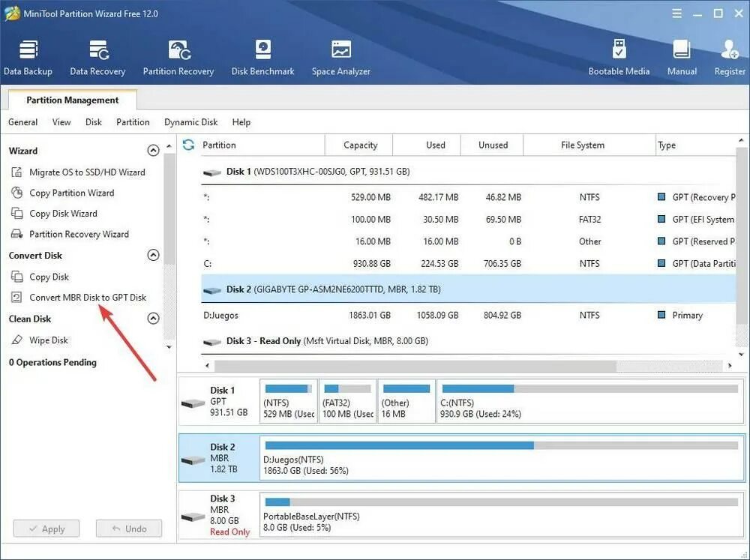Select Disk 2 GIGABYTE row in list

coord(468,289)
